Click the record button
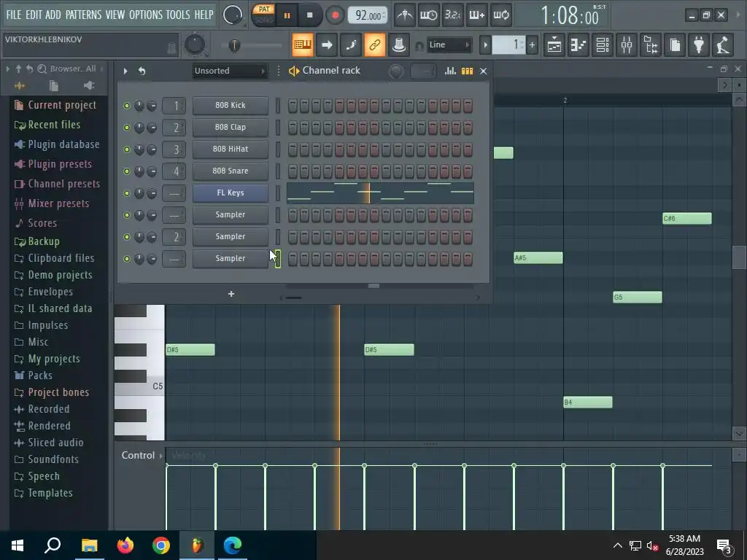747x560 pixels. pyautogui.click(x=336, y=15)
